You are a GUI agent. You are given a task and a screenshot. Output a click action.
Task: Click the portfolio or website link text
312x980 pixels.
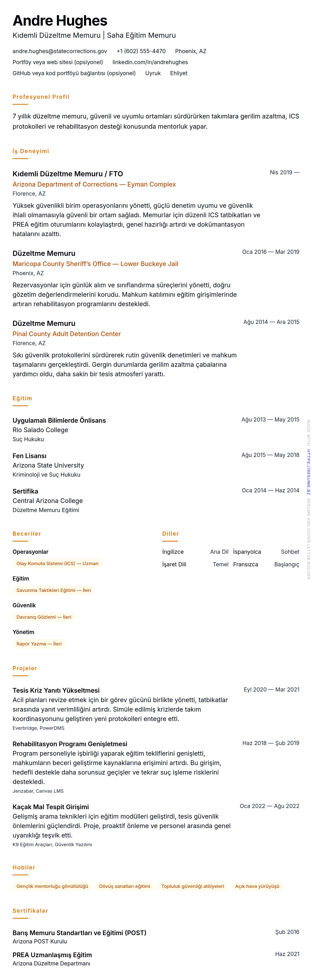(x=58, y=62)
